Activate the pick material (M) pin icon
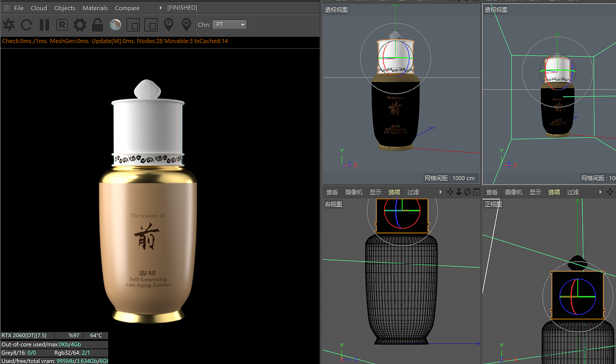This screenshot has height=364, width=616. 186,25
